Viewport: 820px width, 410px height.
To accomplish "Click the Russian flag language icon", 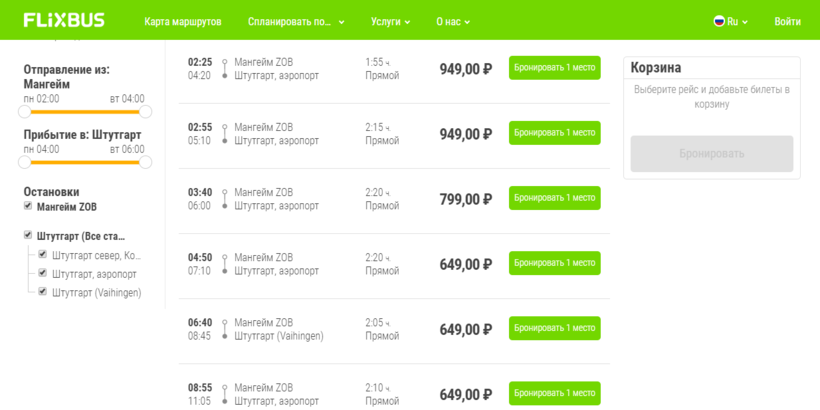I will (719, 21).
